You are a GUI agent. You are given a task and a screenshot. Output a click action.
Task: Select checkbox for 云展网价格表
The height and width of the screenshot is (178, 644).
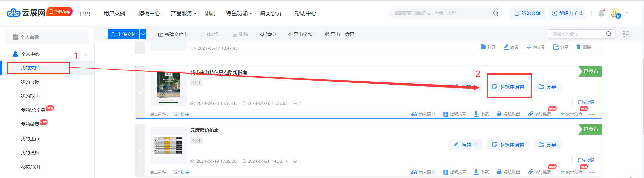click(140, 150)
